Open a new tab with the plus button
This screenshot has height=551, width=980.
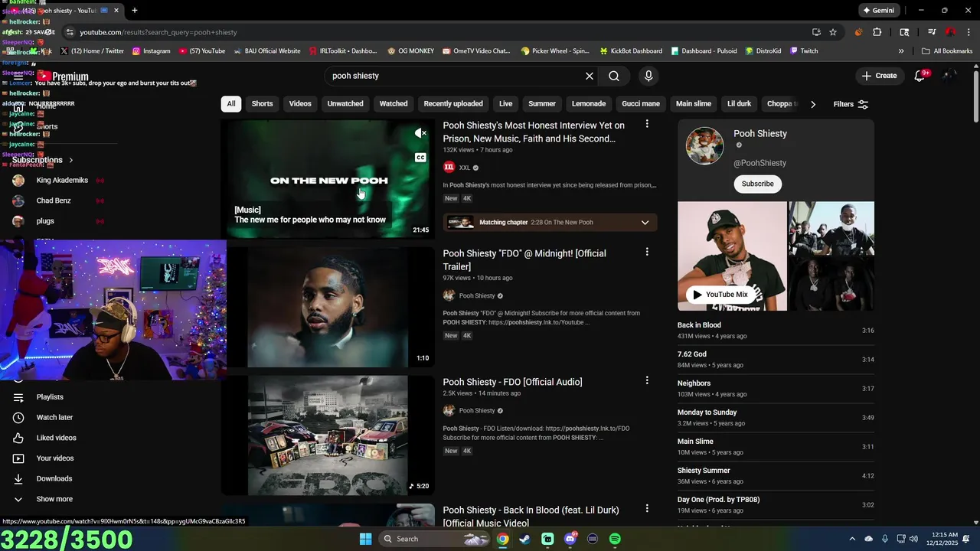pyautogui.click(x=135, y=11)
